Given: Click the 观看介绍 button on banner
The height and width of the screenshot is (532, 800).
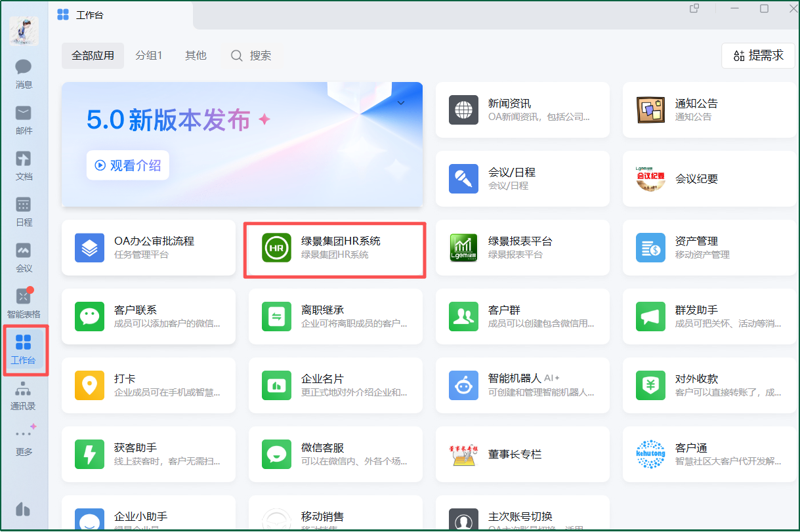Looking at the screenshot, I should coord(128,165).
